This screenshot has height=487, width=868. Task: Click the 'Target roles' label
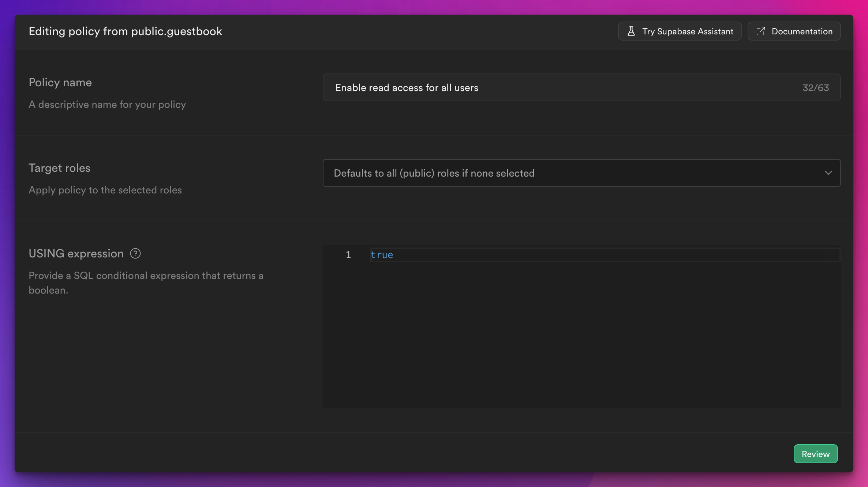click(x=60, y=168)
